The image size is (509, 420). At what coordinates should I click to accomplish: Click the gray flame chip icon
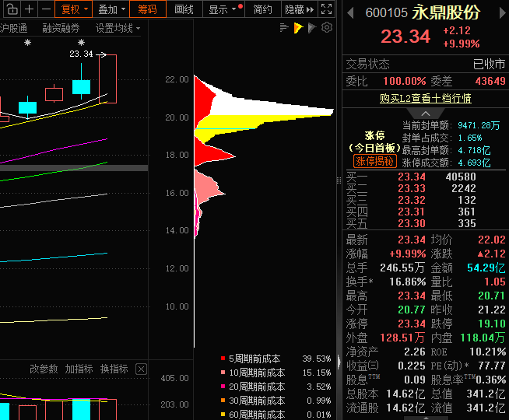point(312,28)
